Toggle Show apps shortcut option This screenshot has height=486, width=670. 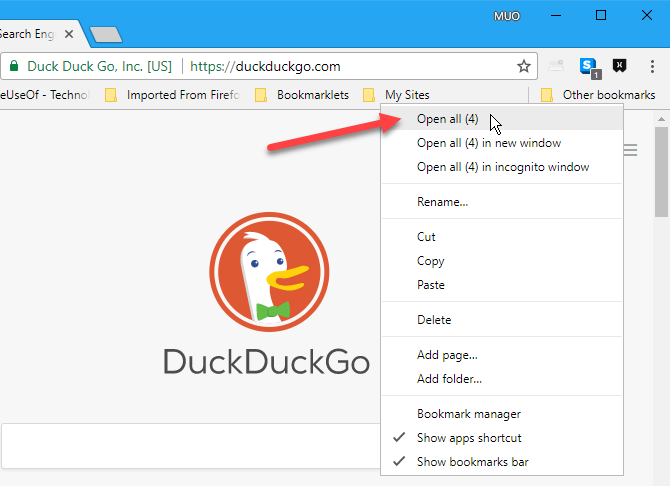(x=468, y=438)
